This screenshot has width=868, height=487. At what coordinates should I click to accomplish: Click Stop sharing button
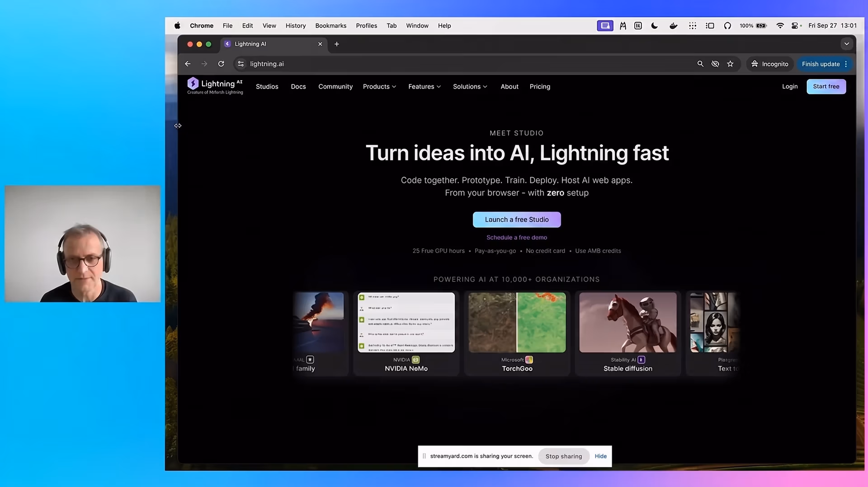(564, 456)
